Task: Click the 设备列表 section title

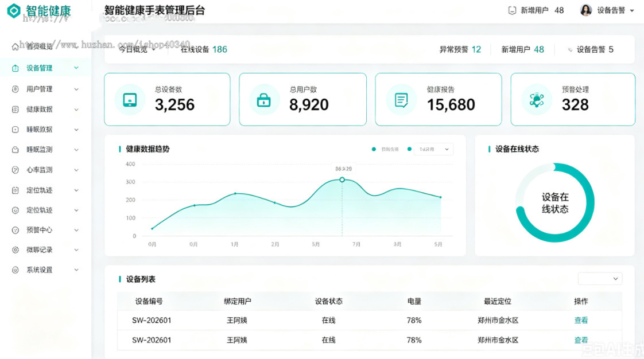Action: (141, 279)
